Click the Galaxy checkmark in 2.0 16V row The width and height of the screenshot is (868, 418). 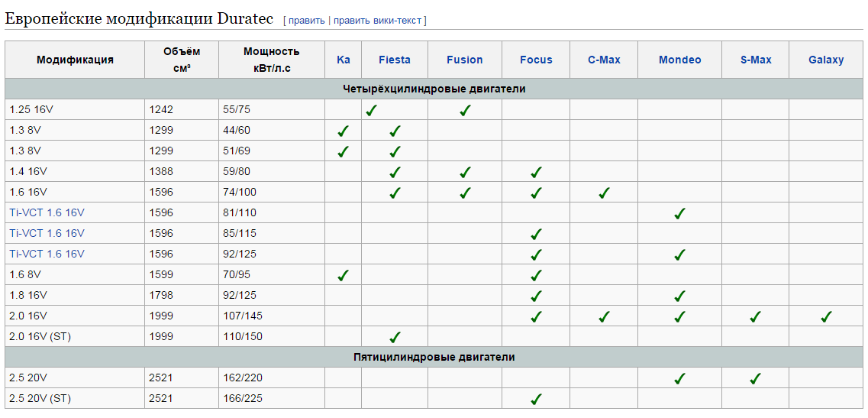click(826, 316)
